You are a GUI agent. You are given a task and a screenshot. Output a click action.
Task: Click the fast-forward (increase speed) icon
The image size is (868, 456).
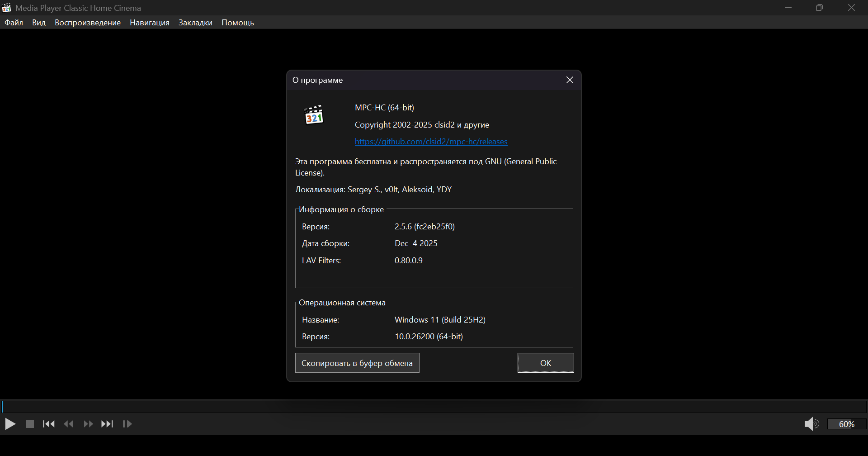88,424
